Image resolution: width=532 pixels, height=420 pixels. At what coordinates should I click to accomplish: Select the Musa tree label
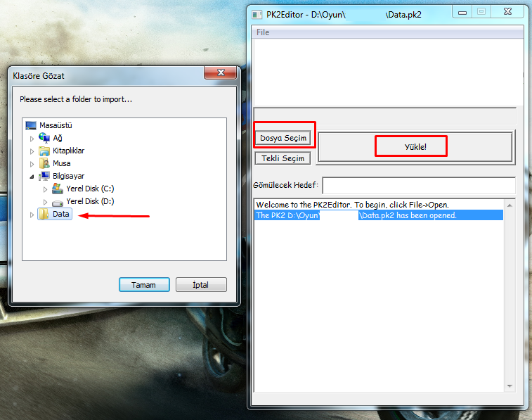(x=62, y=163)
